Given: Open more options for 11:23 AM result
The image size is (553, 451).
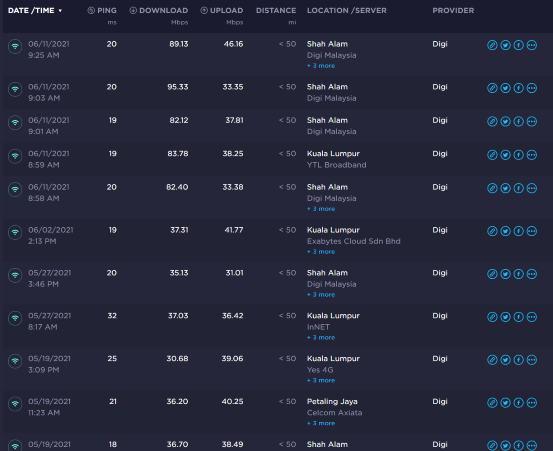Looking at the screenshot, I should [x=532, y=403].
